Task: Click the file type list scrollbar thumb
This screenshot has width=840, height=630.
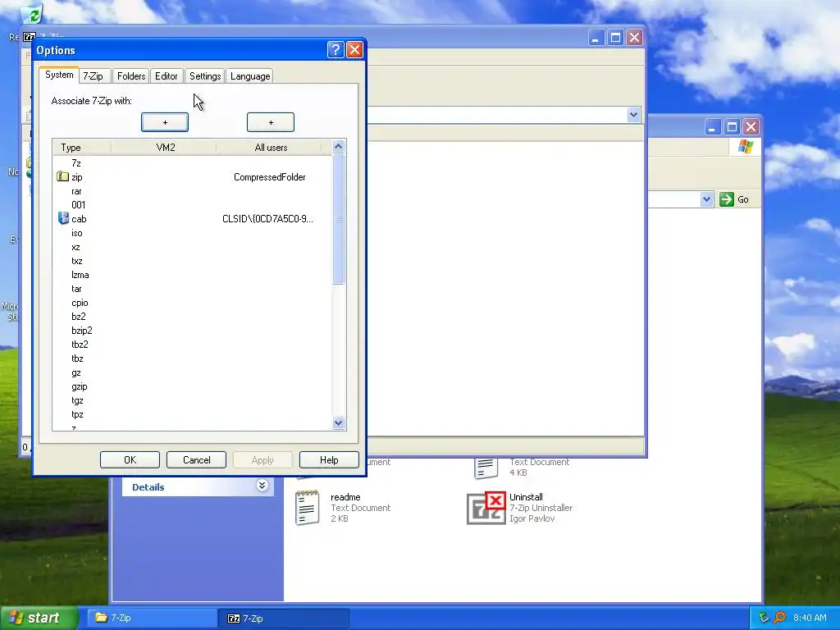Action: pos(338,218)
